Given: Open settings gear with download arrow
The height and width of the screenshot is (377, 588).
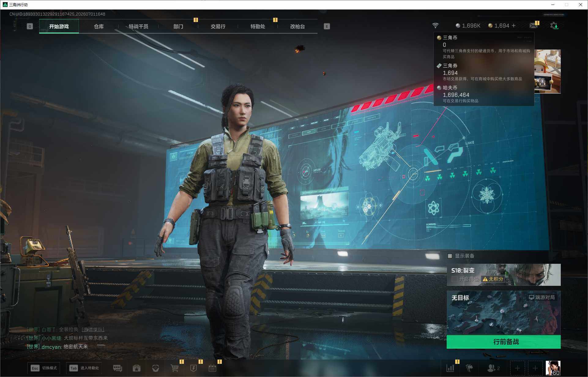Looking at the screenshot, I should (554, 26).
